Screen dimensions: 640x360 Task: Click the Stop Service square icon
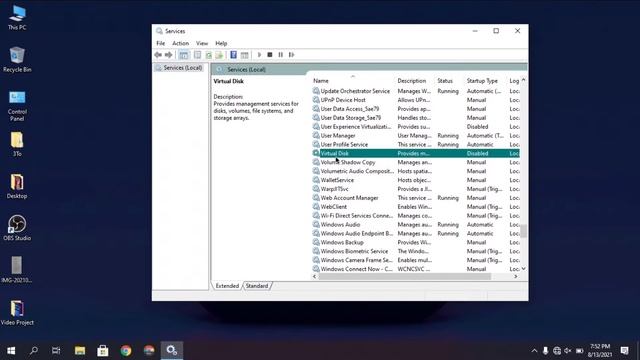(270, 55)
